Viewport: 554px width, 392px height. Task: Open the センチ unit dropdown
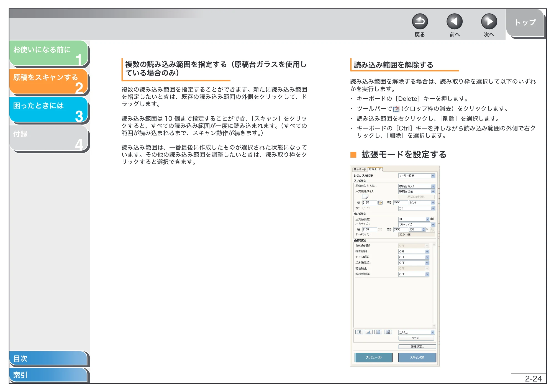(x=422, y=203)
